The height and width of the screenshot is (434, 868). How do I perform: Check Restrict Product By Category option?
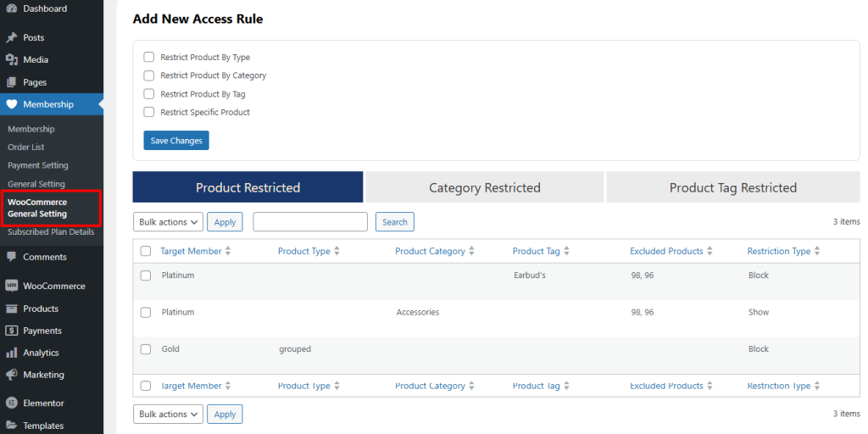[149, 75]
